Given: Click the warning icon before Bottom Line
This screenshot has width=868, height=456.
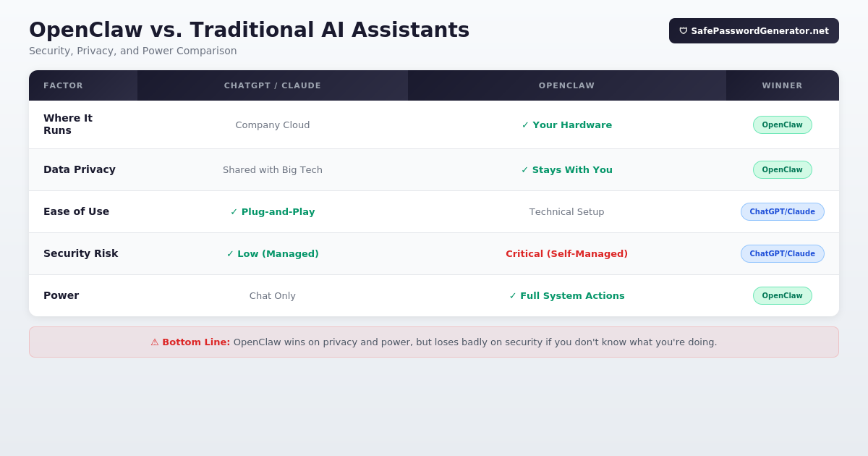Looking at the screenshot, I should (155, 342).
